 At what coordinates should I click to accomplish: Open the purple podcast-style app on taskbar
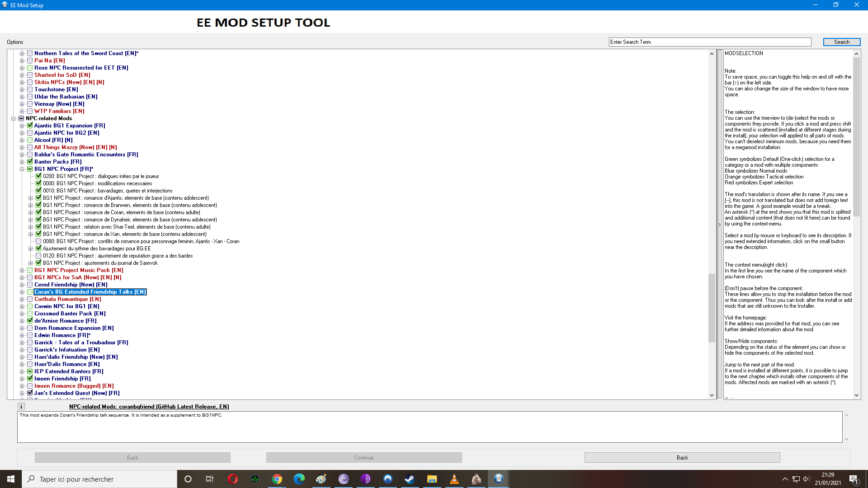[x=366, y=479]
